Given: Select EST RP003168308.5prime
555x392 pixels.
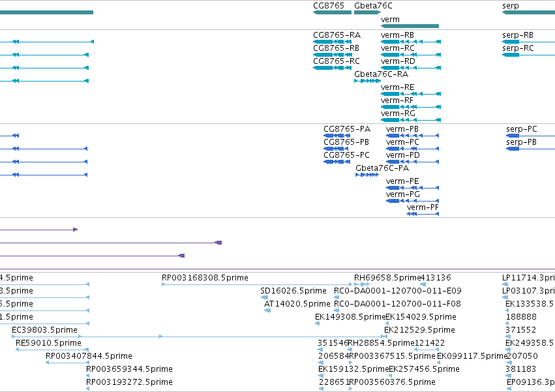Looking at the screenshot, I should 205,278.
